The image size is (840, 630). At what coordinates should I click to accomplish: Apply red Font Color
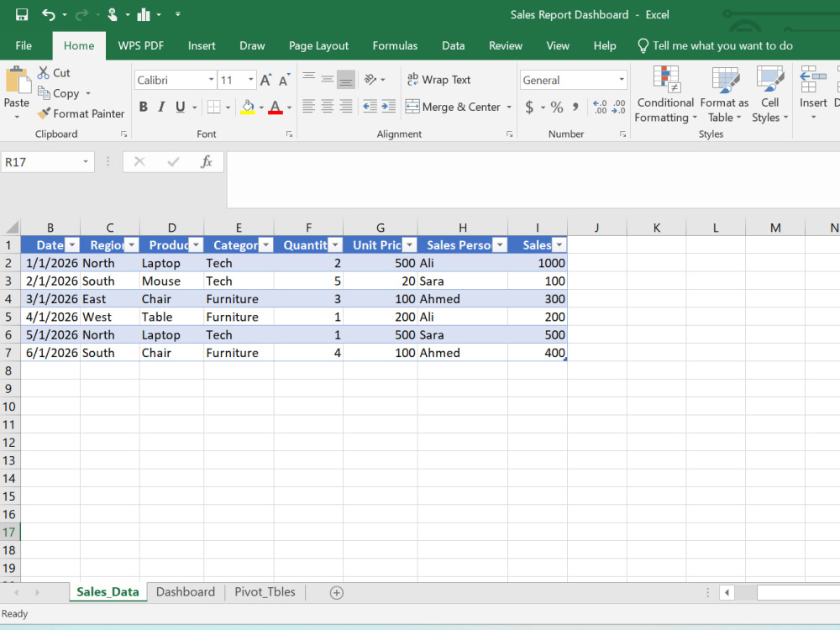(x=276, y=107)
